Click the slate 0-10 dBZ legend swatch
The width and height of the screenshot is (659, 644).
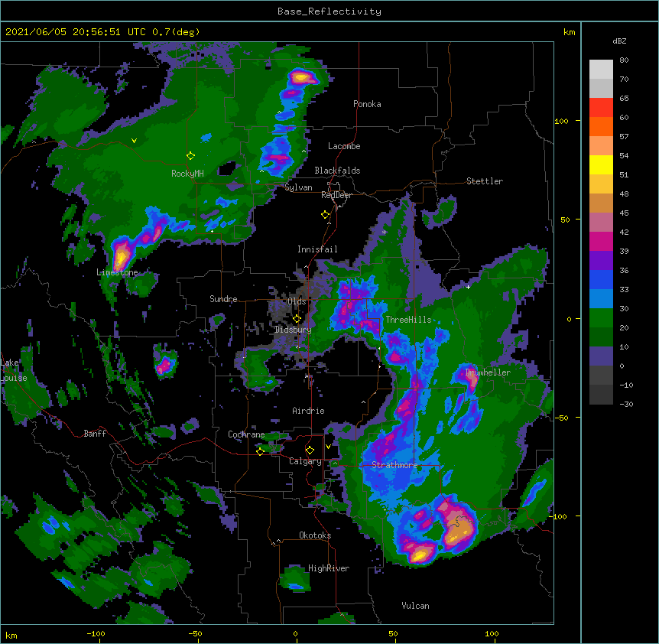[601, 356]
